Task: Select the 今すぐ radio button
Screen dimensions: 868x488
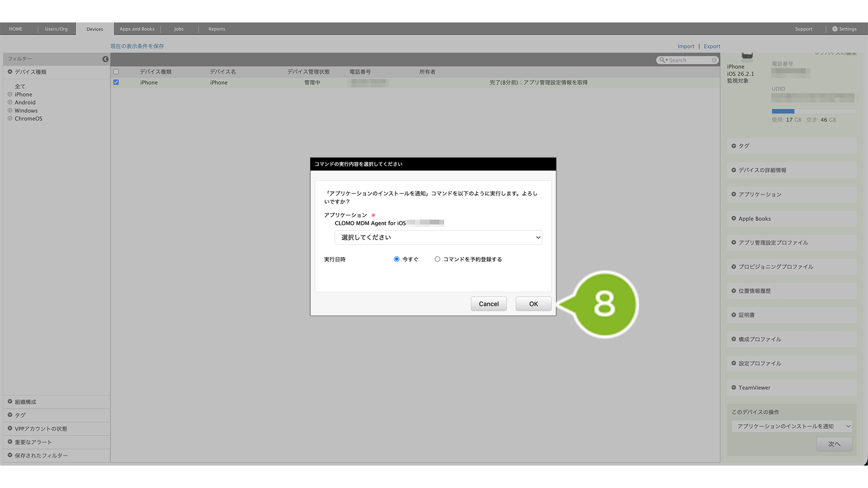Action: (396, 259)
